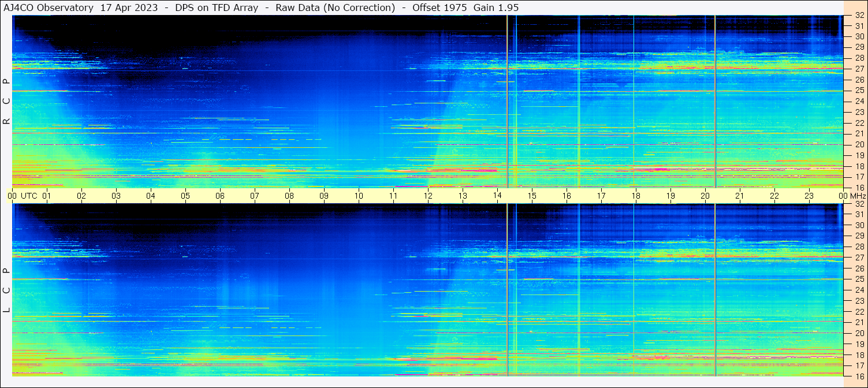The height and width of the screenshot is (388, 868).
Task: Click the Gain 1.95 value
Action: [496, 8]
